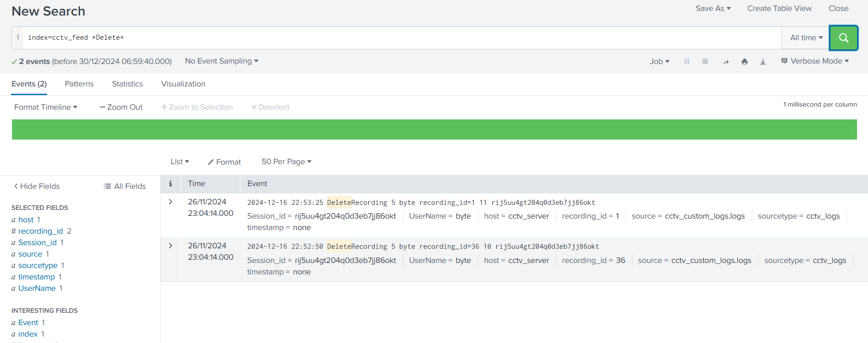Screen dimensions: 868x343
Task: Click the export download icon
Action: [763, 62]
